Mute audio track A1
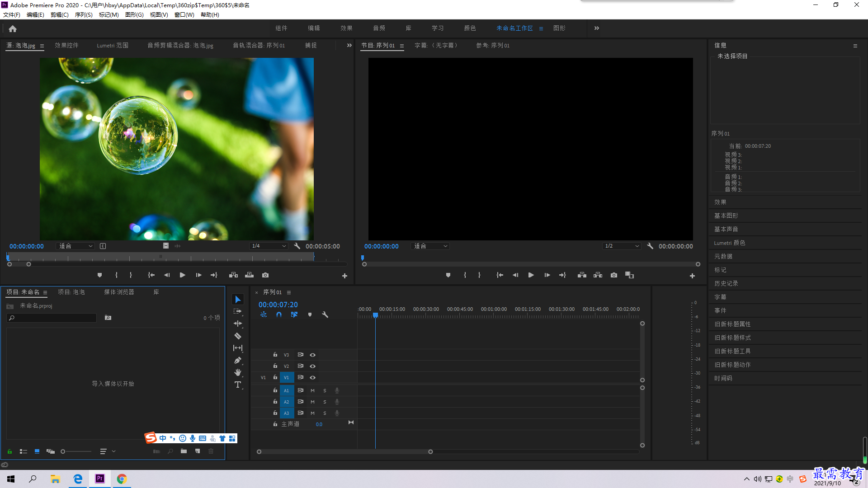The width and height of the screenshot is (868, 488). (x=312, y=390)
